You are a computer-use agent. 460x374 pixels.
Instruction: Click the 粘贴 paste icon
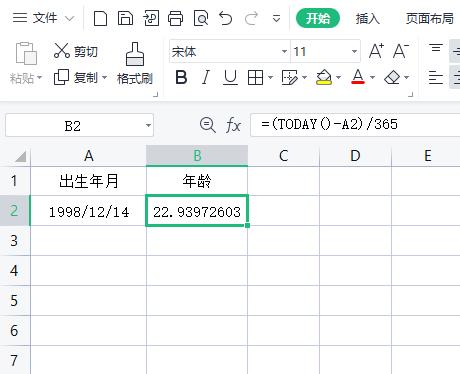[26, 53]
